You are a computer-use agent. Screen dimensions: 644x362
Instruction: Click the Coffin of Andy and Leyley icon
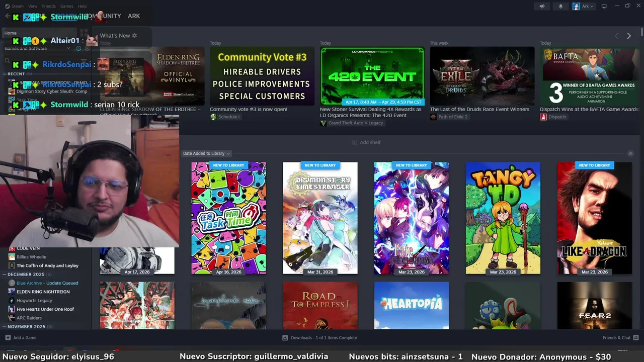point(12,265)
